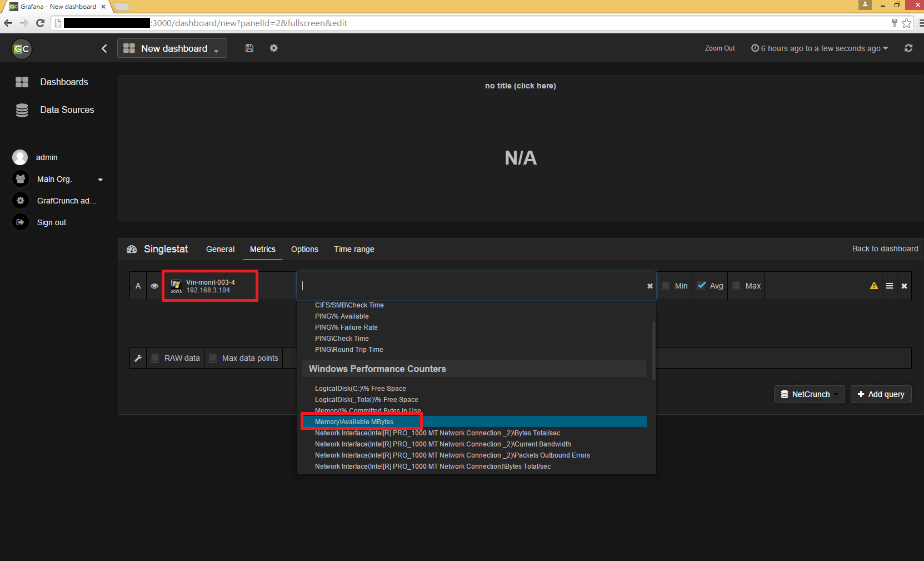Click Zoom Out button
The height and width of the screenshot is (561, 924).
(720, 48)
